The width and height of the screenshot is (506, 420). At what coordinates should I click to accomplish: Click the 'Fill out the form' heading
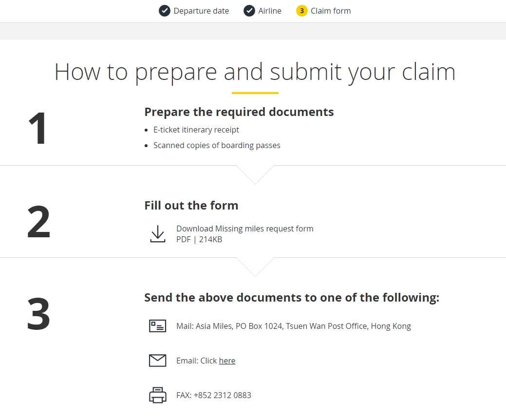point(191,205)
